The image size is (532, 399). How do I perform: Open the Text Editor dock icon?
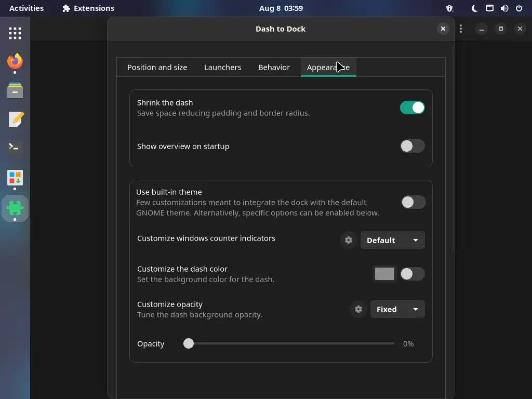(15, 119)
